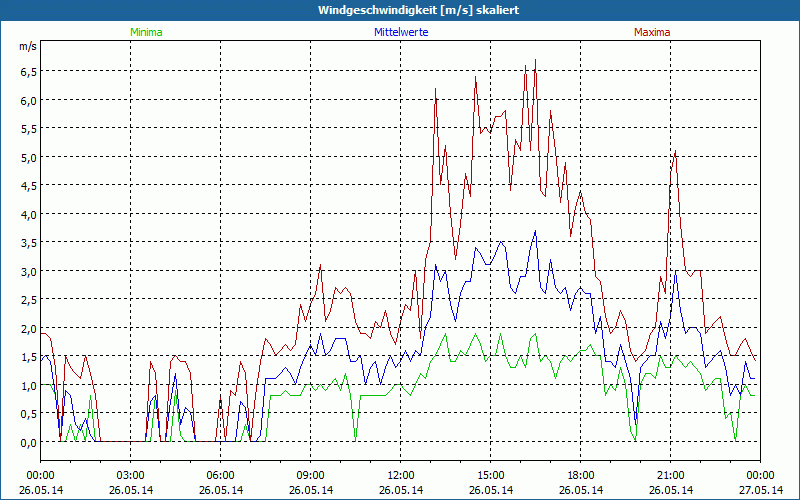Click the blue Mittelwerte peak near 16:30
This screenshot has width=800, height=500.
coord(535,231)
